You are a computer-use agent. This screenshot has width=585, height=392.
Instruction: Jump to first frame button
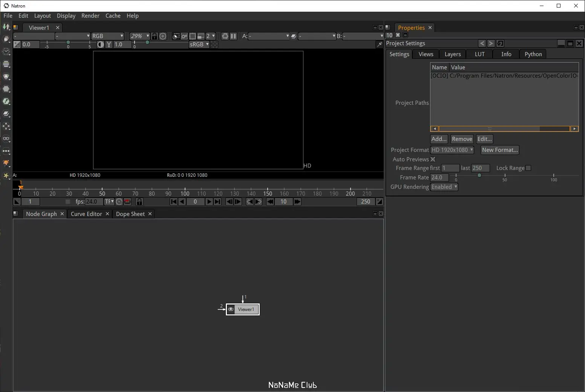pos(174,202)
